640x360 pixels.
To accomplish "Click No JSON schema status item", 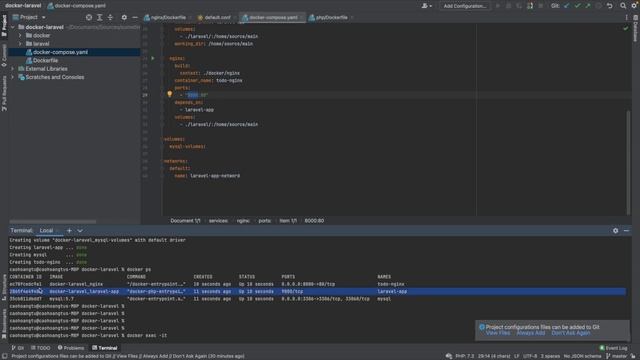I will coord(582,356).
